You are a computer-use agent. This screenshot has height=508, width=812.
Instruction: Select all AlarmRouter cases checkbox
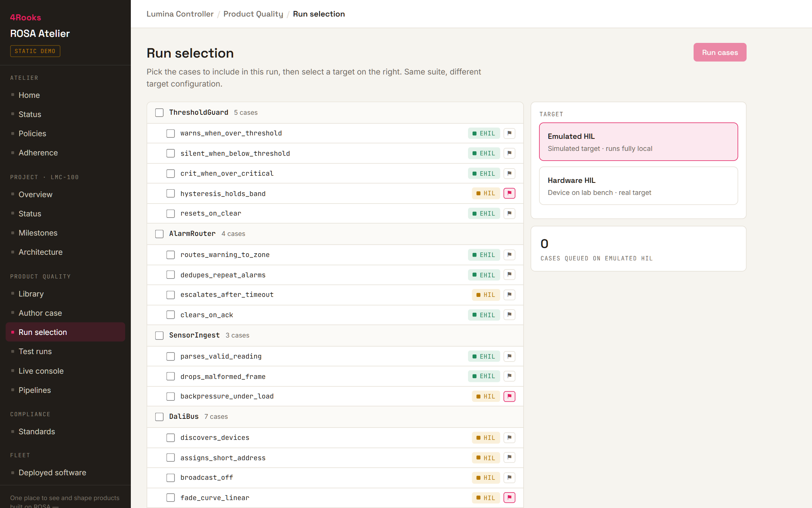point(159,234)
